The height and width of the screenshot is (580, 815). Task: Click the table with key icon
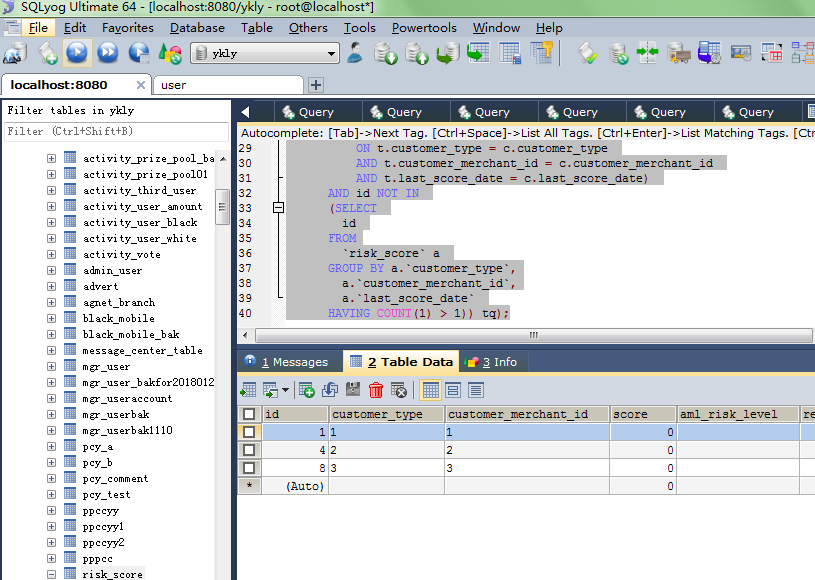[x=541, y=52]
